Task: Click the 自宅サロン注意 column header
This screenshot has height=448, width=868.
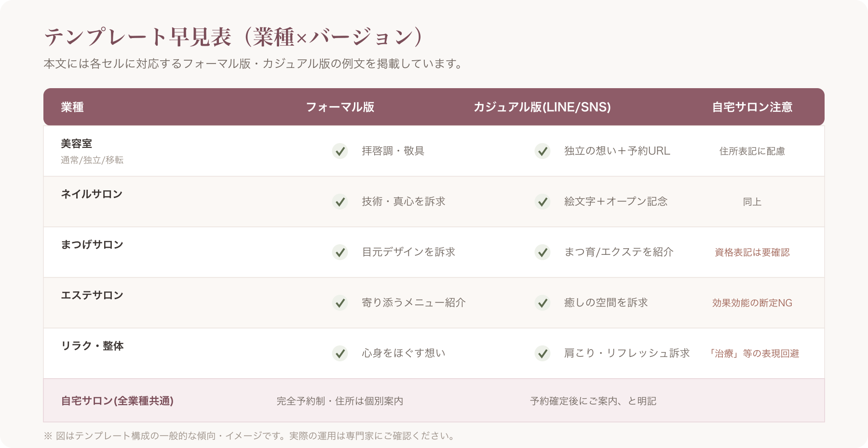Action: coord(752,107)
